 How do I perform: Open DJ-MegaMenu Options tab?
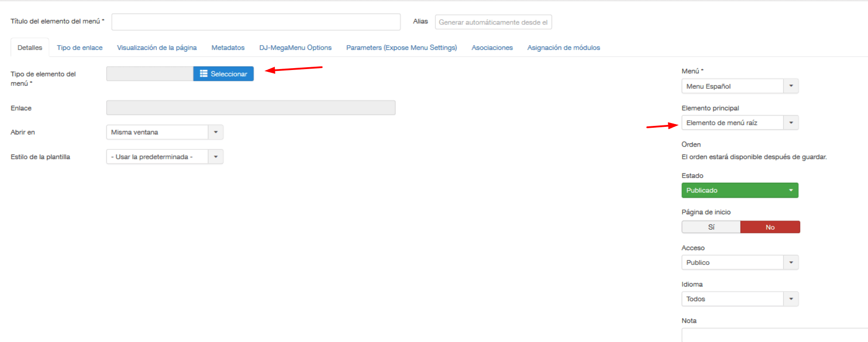click(295, 47)
